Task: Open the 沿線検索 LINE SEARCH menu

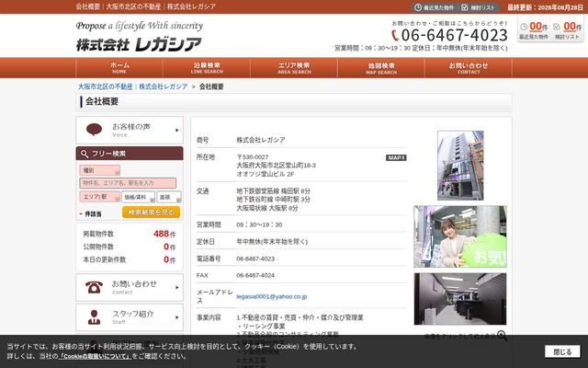Action: click(207, 68)
